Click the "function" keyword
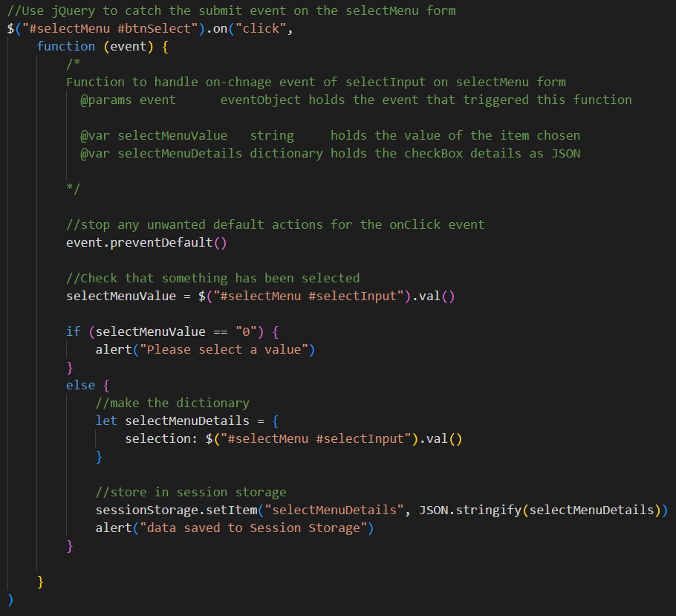676x616 pixels. click(x=65, y=47)
